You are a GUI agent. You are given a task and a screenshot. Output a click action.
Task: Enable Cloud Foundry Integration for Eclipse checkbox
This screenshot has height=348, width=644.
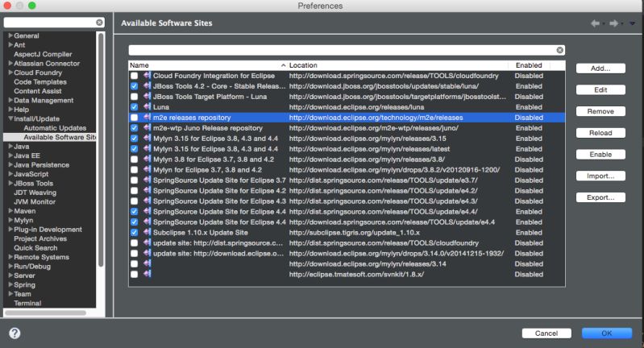coord(135,76)
